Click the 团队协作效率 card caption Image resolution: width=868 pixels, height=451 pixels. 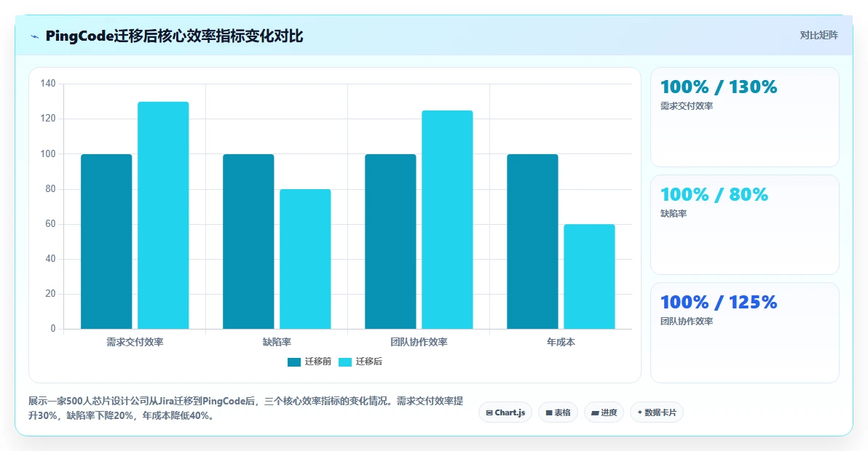coord(687,322)
